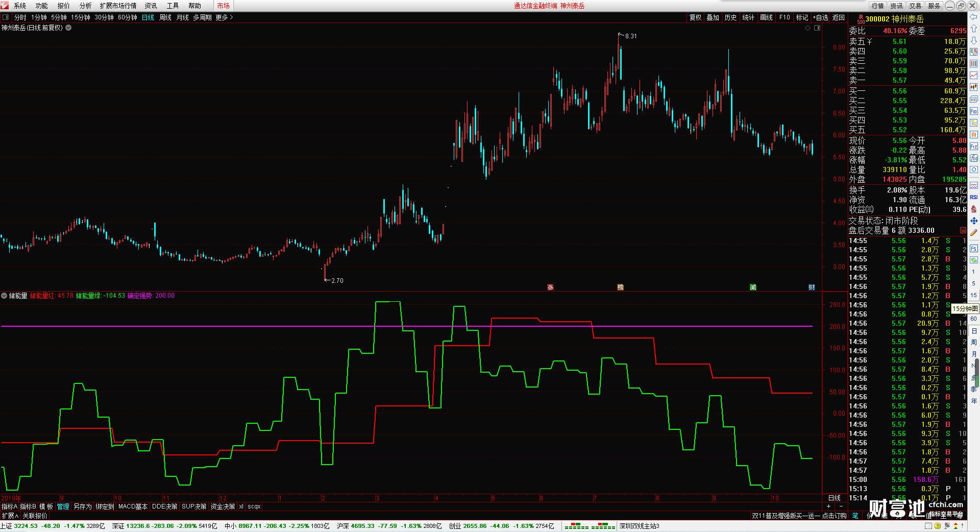The height and width of the screenshot is (532, 980).
Task: Click the 财 event marker on the timeline
Action: 812,287
